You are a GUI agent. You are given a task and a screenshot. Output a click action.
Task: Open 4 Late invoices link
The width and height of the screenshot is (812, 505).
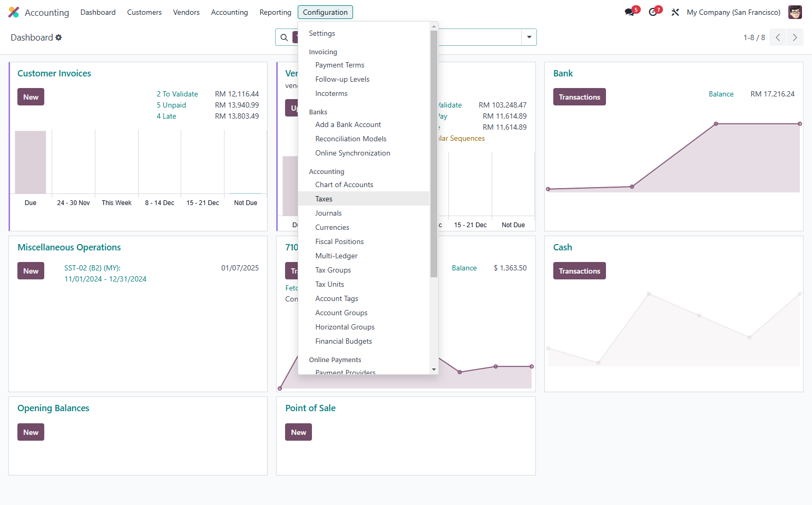(167, 116)
